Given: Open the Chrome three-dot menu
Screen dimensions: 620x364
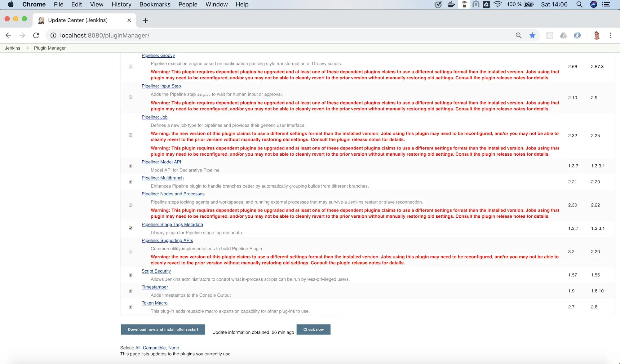Looking at the screenshot, I should 610,35.
